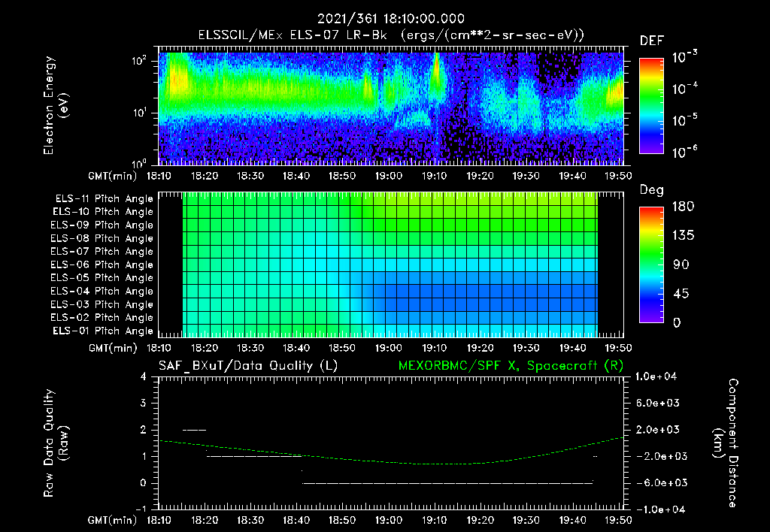This screenshot has height=532, width=770.
Task: Click the quality level 2 segment near 18:18
Action: [x=195, y=430]
